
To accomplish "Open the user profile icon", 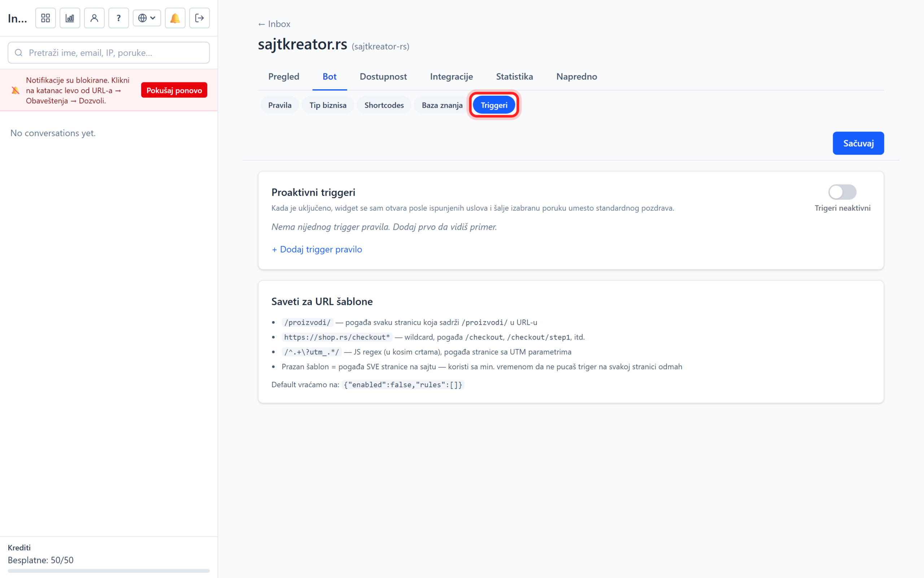I will 94,18.
